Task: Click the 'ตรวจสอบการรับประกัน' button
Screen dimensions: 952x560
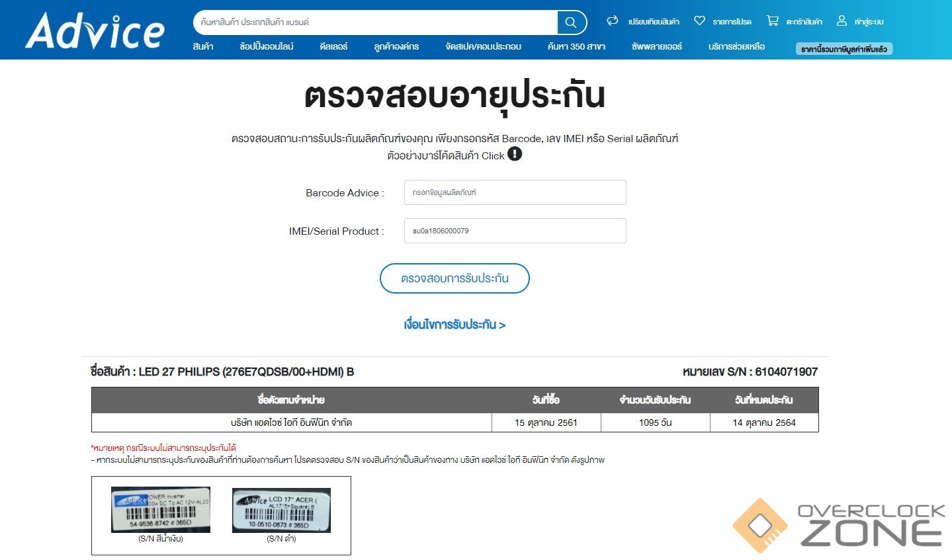Action: [x=454, y=278]
